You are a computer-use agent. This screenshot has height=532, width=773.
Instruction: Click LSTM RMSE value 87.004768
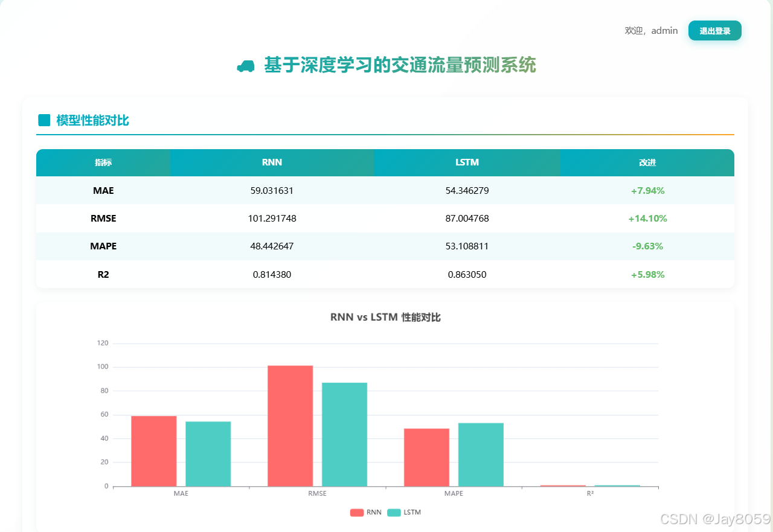point(467,219)
